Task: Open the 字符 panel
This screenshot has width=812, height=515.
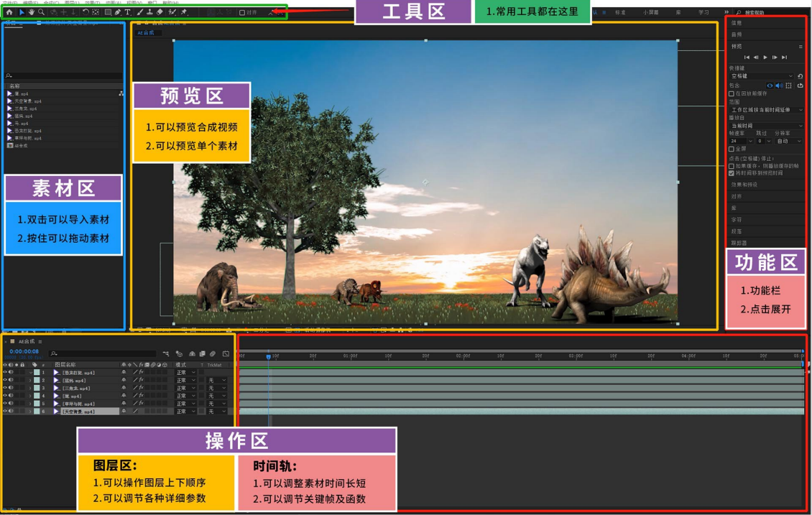Action: (737, 220)
